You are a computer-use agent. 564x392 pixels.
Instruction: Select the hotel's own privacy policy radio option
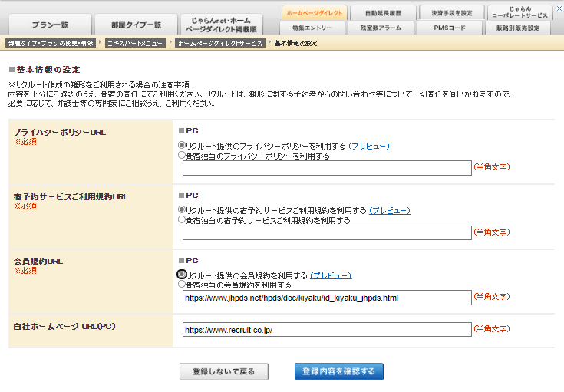[182, 155]
